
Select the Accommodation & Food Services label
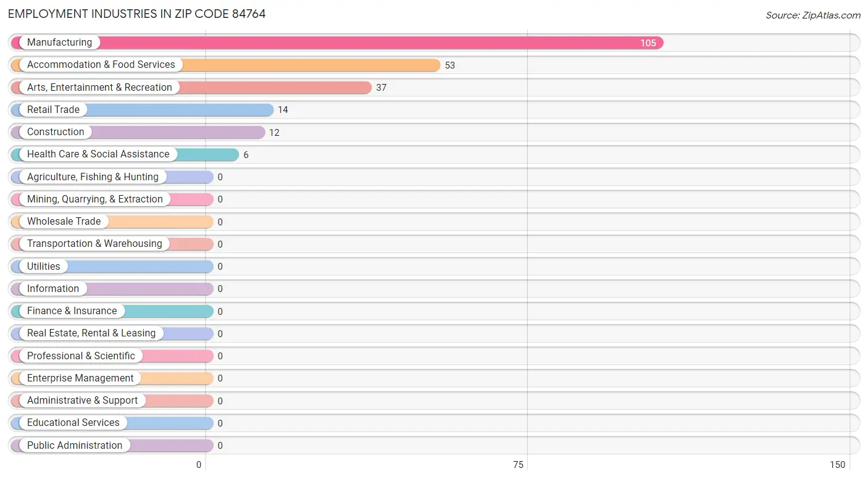[x=101, y=65]
